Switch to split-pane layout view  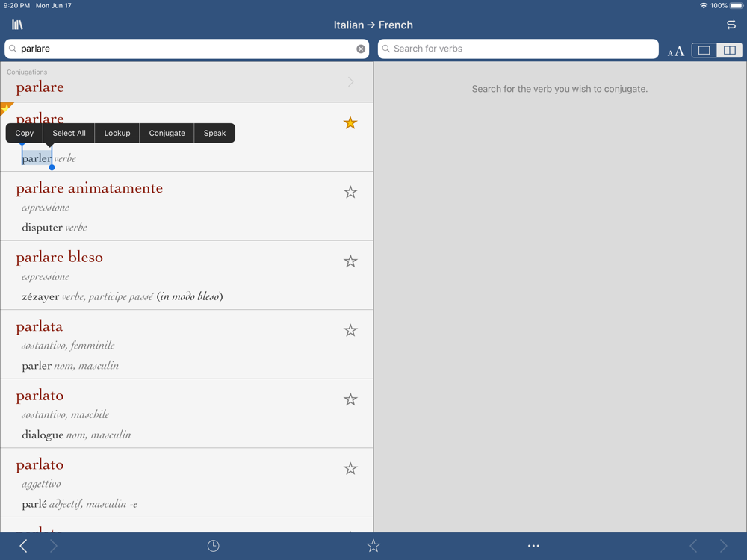(729, 50)
